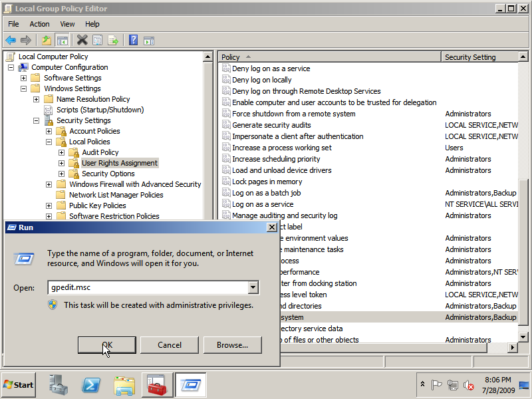532x399 pixels.
Task: Open the Run dialog Open dropdown arrow
Action: pos(253,287)
